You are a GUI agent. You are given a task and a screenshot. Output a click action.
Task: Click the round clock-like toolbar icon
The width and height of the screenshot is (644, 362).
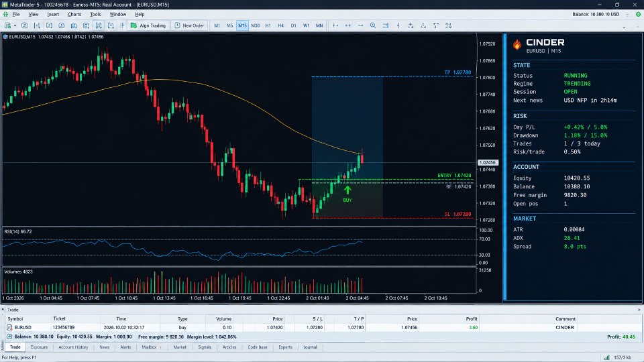61,25
